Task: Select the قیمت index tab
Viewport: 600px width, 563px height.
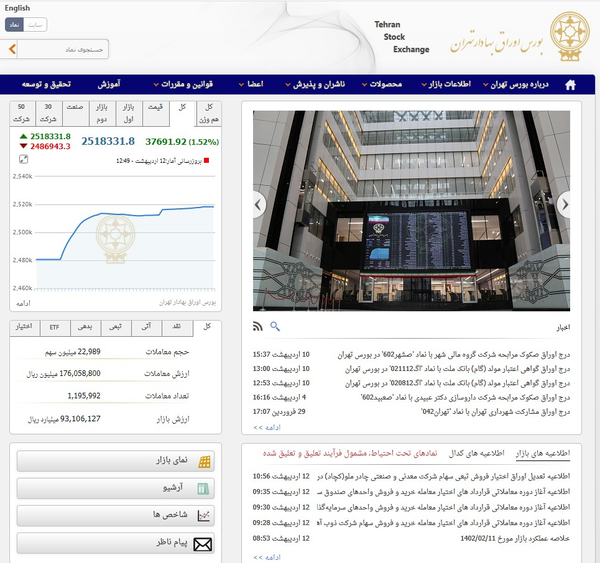Action: (155, 113)
